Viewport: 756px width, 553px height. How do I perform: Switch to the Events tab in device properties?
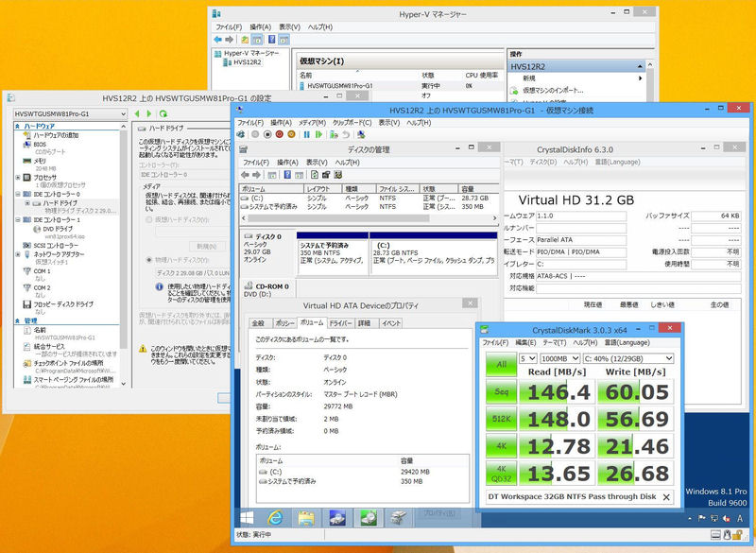391,323
